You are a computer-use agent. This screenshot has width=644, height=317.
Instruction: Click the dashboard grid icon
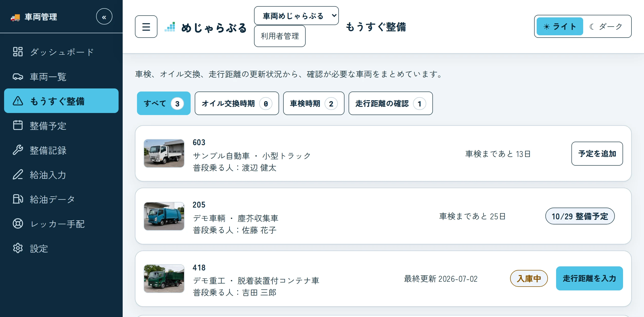tap(18, 52)
